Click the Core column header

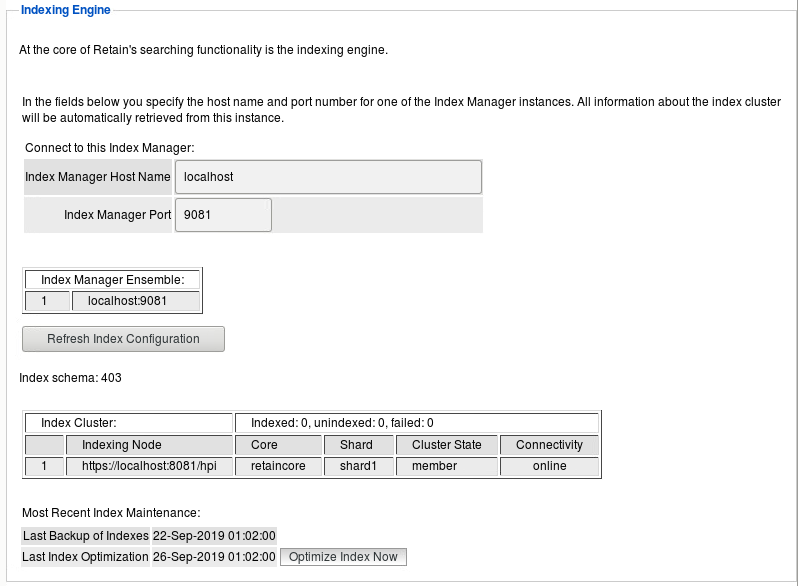click(x=279, y=445)
